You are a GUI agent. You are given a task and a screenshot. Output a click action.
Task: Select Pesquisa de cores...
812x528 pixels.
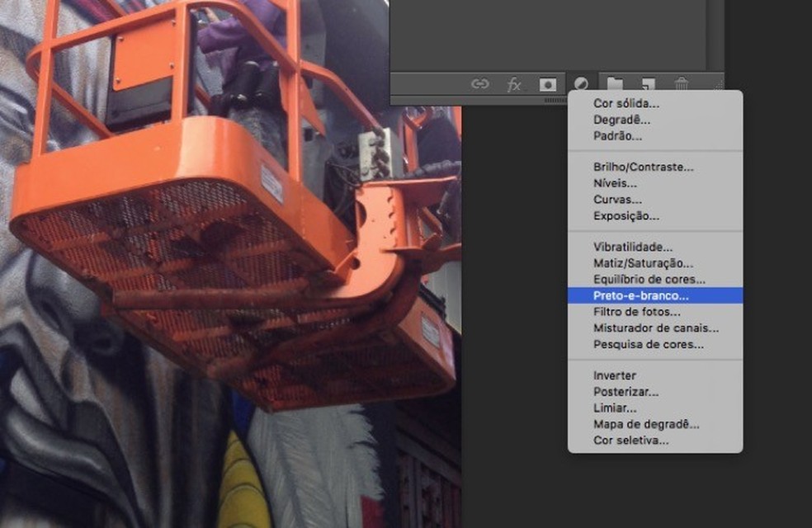[655, 344]
